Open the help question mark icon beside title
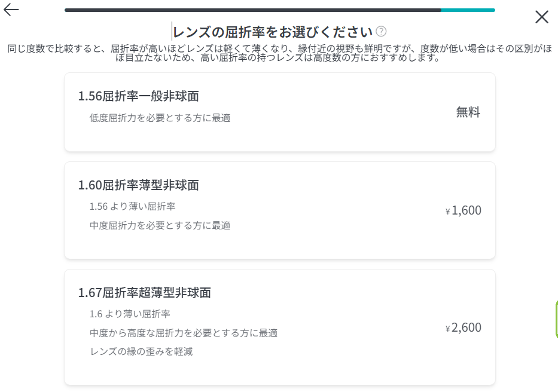Image resolution: width=558 pixels, height=392 pixels. point(381,31)
